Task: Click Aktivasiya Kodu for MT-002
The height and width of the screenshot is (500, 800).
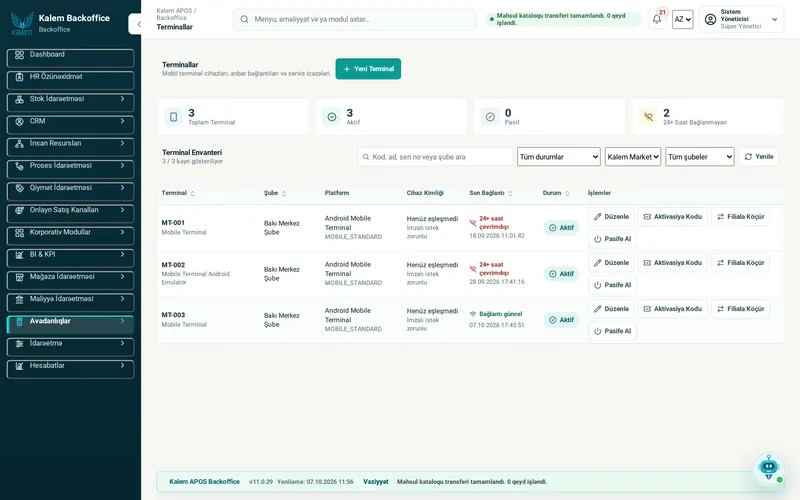Action: 672,263
